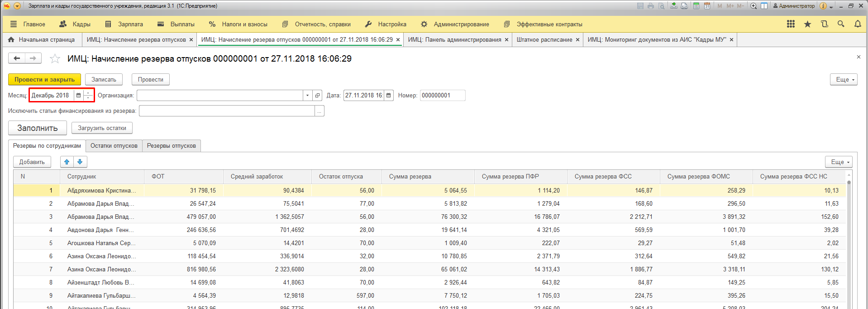Move row down with the blue arrow
This screenshot has height=309, width=868.
pyautogui.click(x=80, y=162)
